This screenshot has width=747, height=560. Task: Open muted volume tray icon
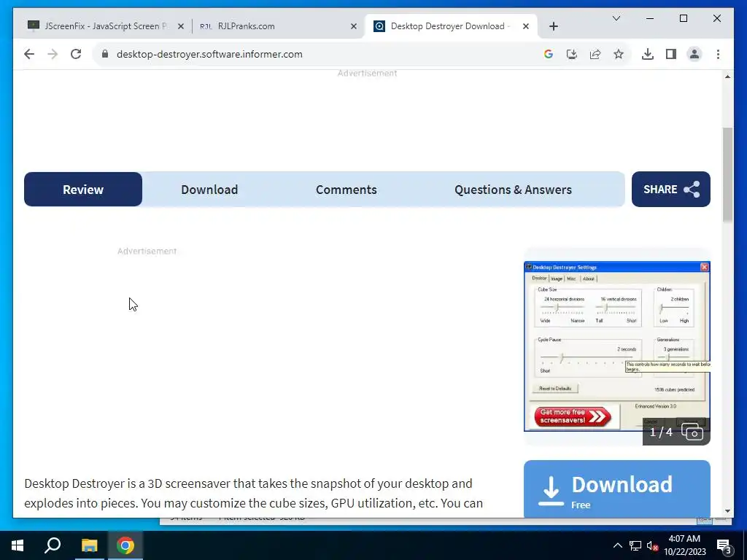click(653, 545)
